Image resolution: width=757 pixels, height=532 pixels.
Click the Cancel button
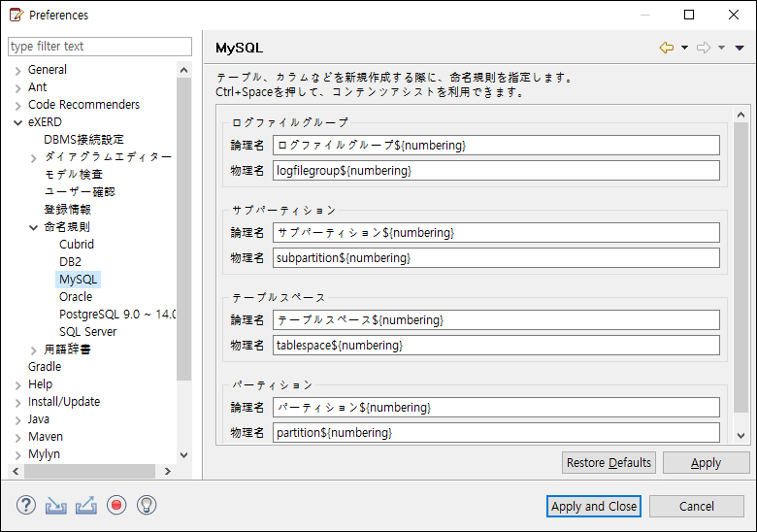tap(696, 506)
